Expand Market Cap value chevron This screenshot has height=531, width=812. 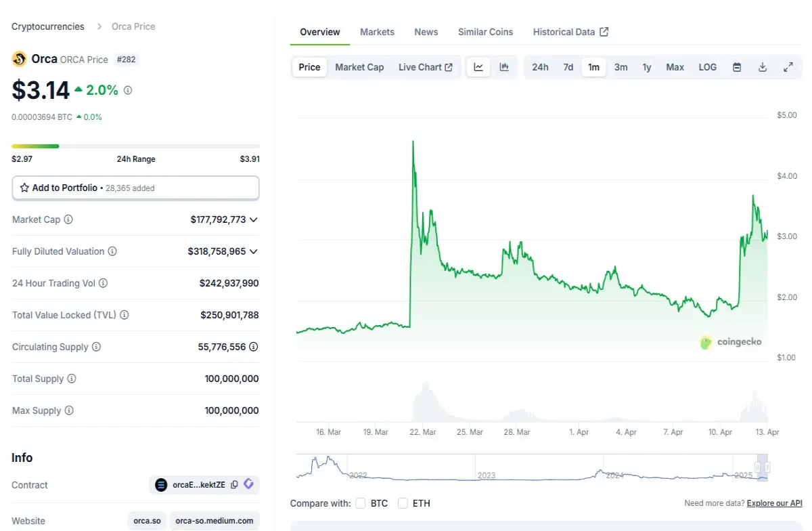pyautogui.click(x=254, y=219)
